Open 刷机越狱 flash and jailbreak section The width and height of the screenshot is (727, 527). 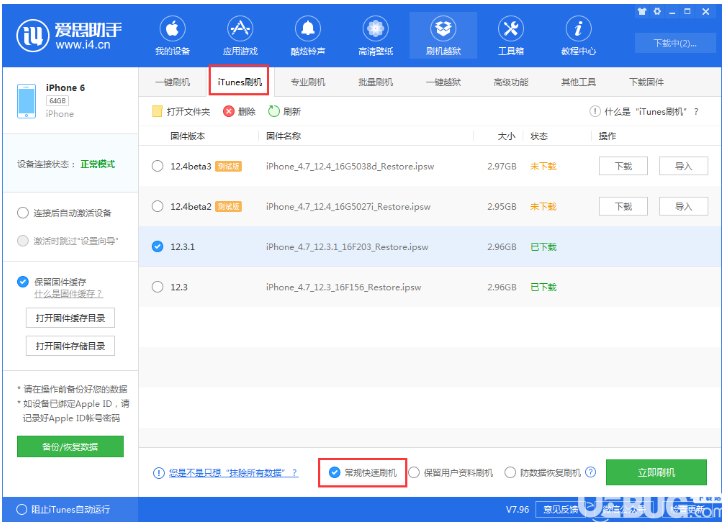443,36
